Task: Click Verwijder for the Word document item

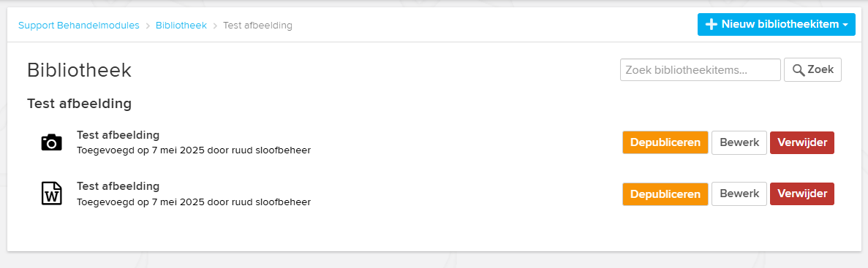Action: coord(802,194)
